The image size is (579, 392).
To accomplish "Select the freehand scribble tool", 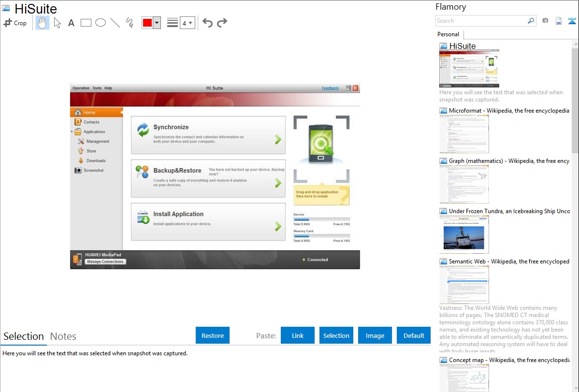I will coord(130,23).
